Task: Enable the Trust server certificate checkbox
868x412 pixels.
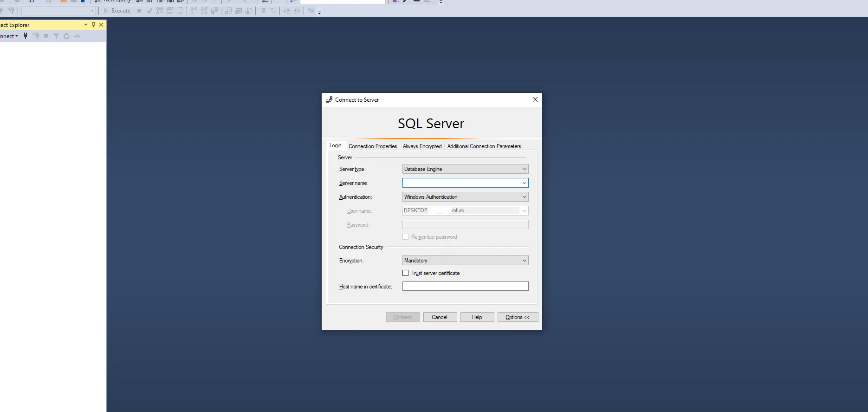Action: coord(406,273)
